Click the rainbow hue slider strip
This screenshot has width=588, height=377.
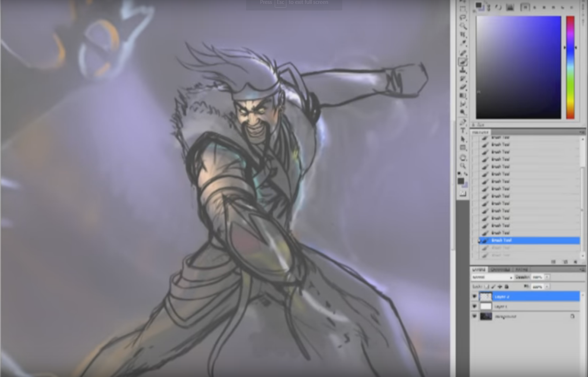pos(570,67)
